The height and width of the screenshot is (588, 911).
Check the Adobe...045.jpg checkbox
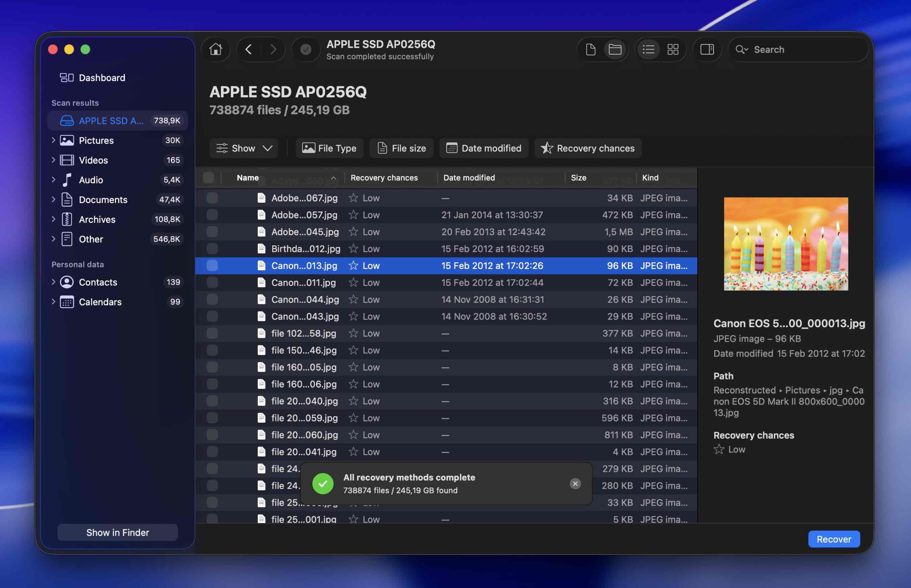click(212, 232)
